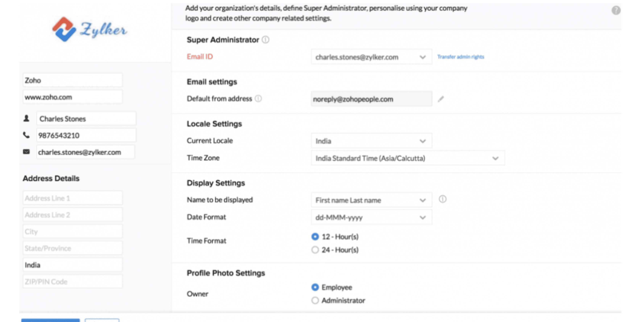The width and height of the screenshot is (644, 322).
Task: Click the phone icon beside 9876543210
Action: [26, 135]
